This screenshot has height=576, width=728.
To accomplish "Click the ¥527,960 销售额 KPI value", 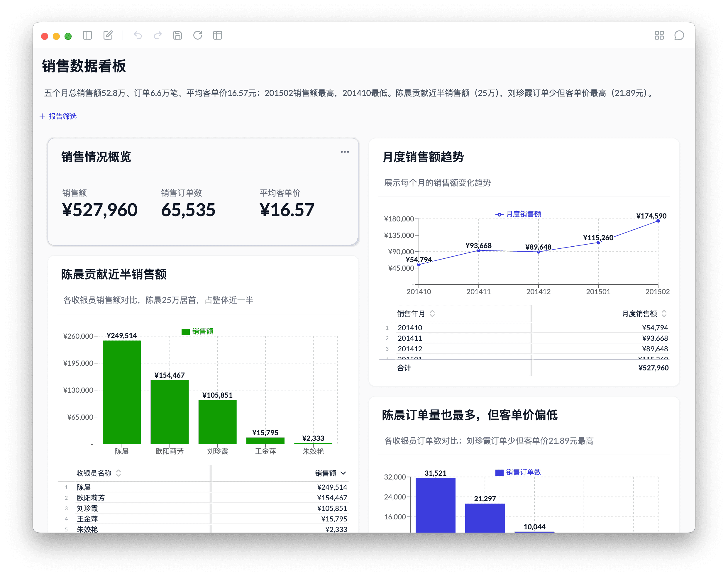I will pyautogui.click(x=100, y=210).
